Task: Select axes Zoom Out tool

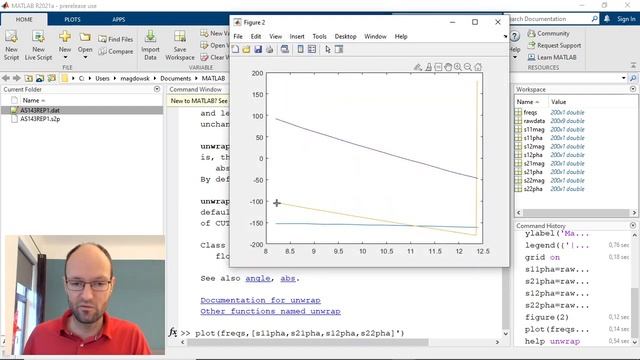Action: pyautogui.click(x=468, y=67)
